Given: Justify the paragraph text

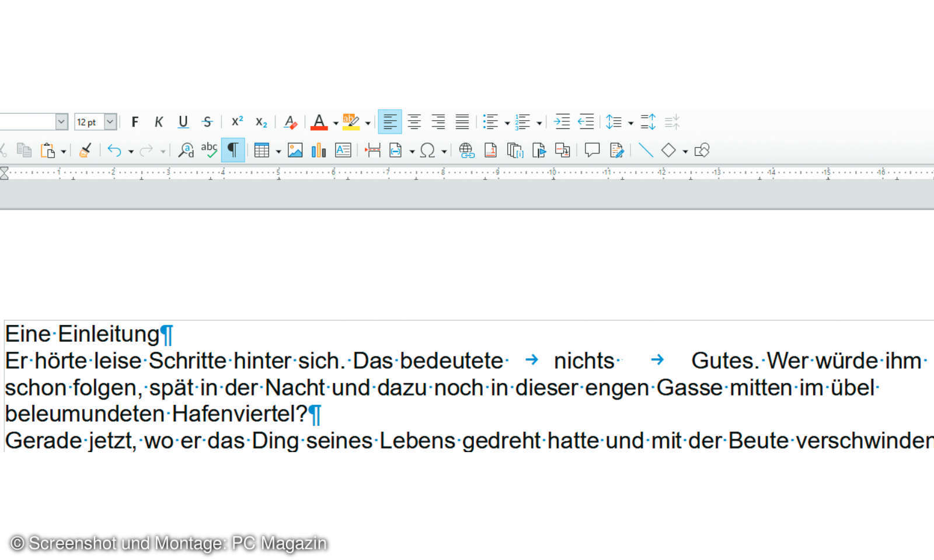Looking at the screenshot, I should pyautogui.click(x=462, y=122).
